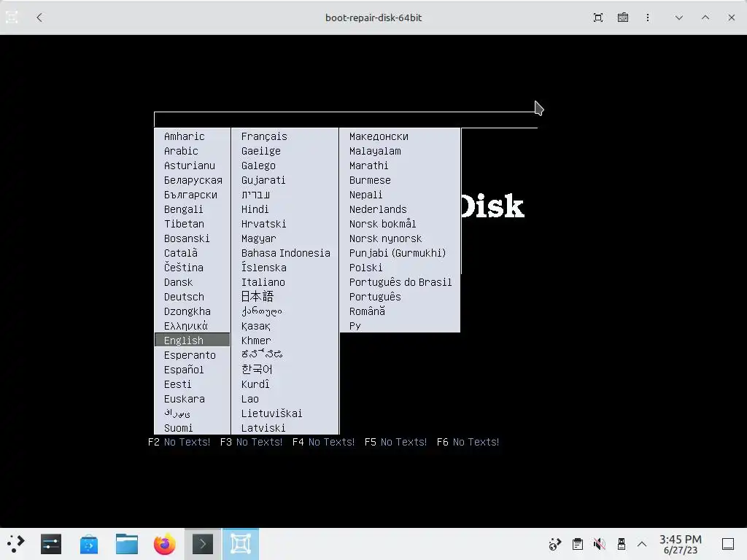Open the keyboard shortcuts icon
The width and height of the screenshot is (747, 560).
[623, 17]
